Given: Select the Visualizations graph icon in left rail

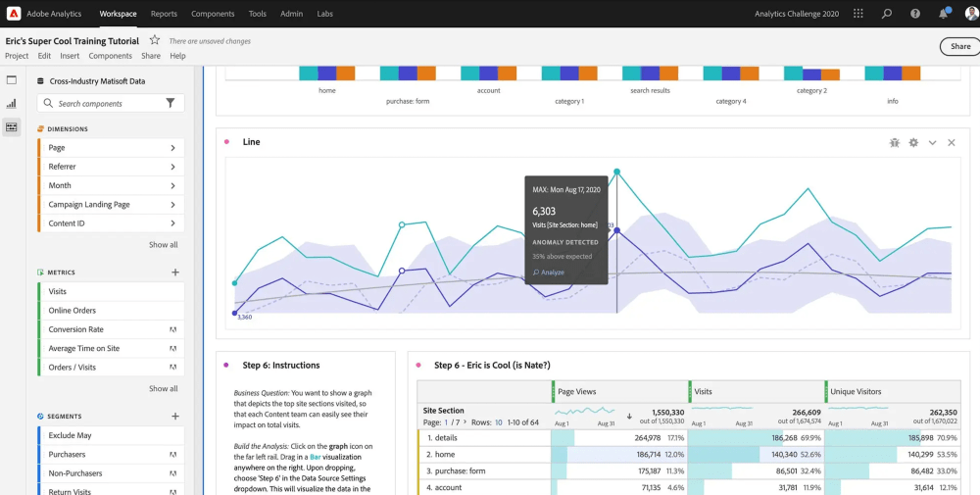Looking at the screenshot, I should [x=11, y=103].
